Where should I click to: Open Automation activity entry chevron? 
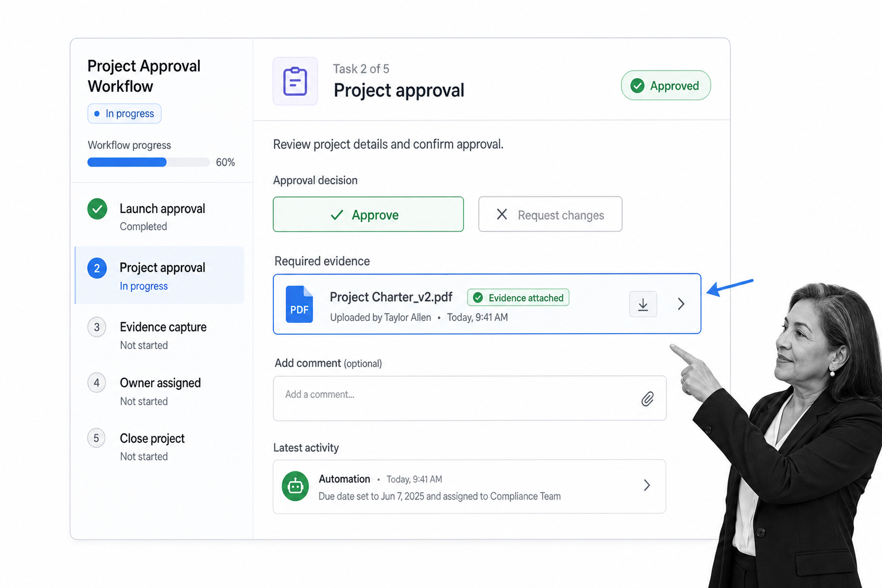pyautogui.click(x=647, y=485)
